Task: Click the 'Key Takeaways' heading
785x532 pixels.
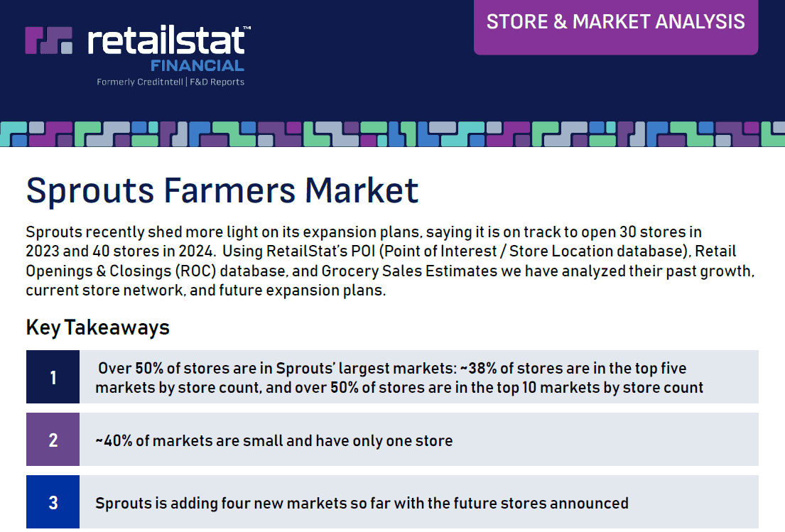Action: click(x=98, y=327)
